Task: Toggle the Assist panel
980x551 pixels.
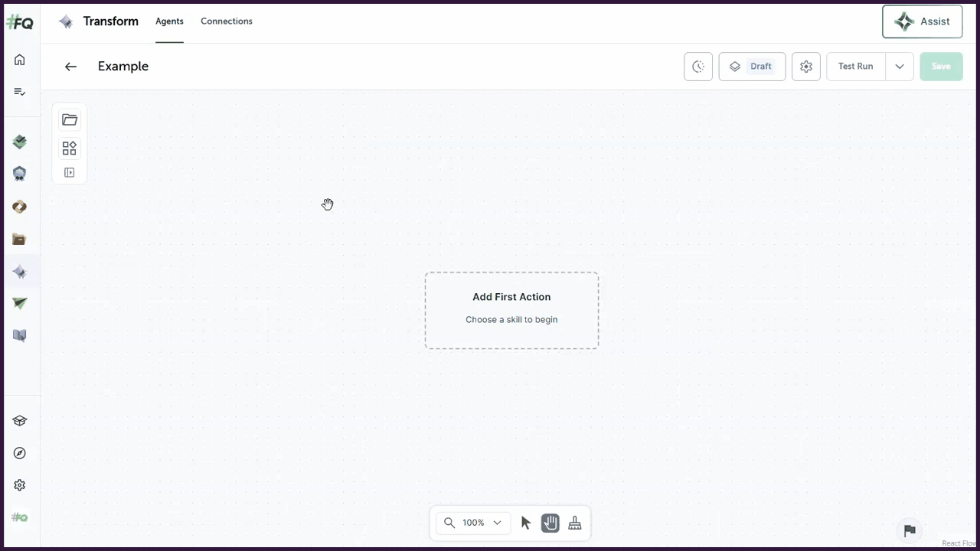Action: click(x=922, y=21)
